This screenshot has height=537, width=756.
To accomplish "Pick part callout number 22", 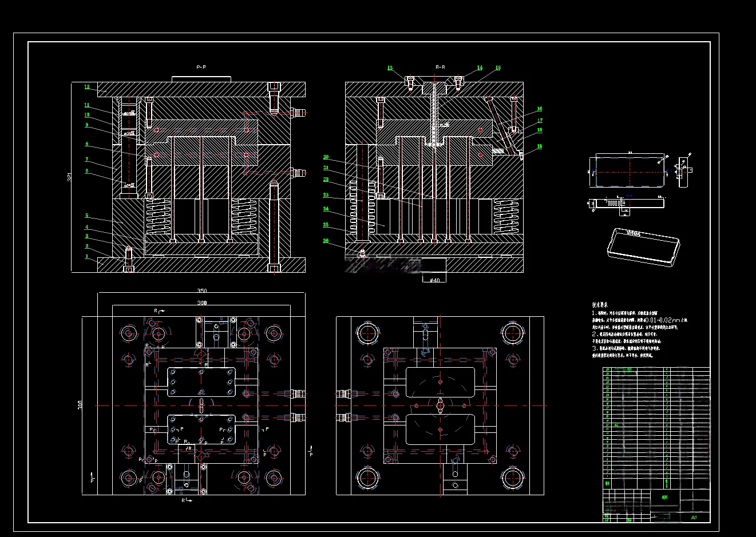I will [x=326, y=180].
